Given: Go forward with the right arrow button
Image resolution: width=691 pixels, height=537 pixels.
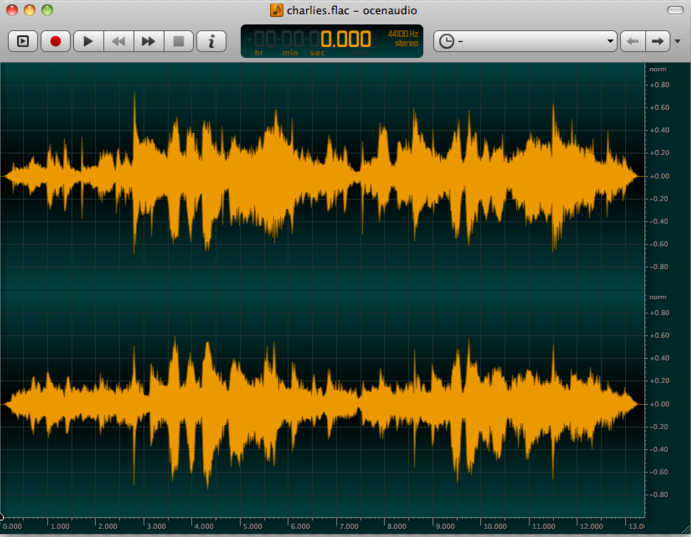Looking at the screenshot, I should [x=658, y=41].
